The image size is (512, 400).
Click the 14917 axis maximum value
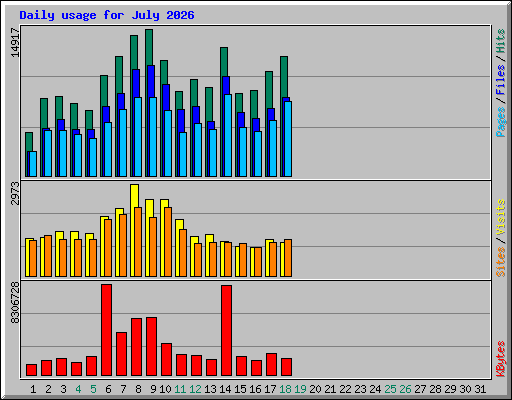tap(16, 42)
